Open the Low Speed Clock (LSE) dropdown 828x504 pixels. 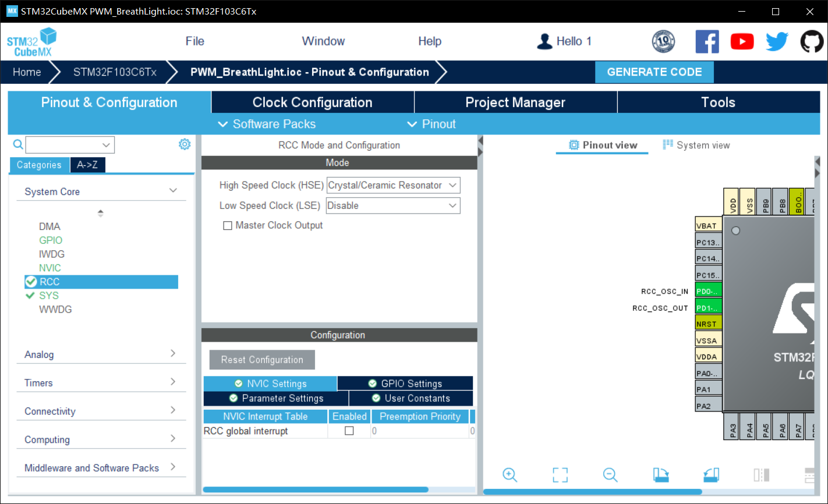[393, 205]
